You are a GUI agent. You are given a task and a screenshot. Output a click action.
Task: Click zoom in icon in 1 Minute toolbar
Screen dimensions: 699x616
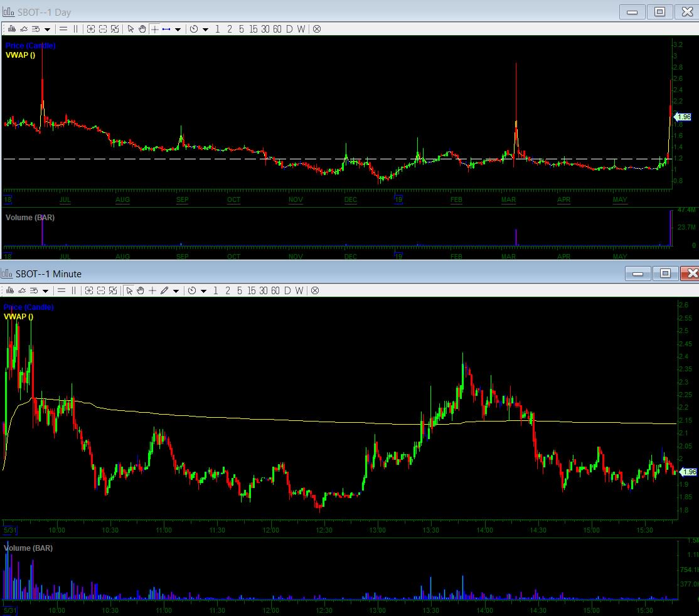(x=89, y=290)
